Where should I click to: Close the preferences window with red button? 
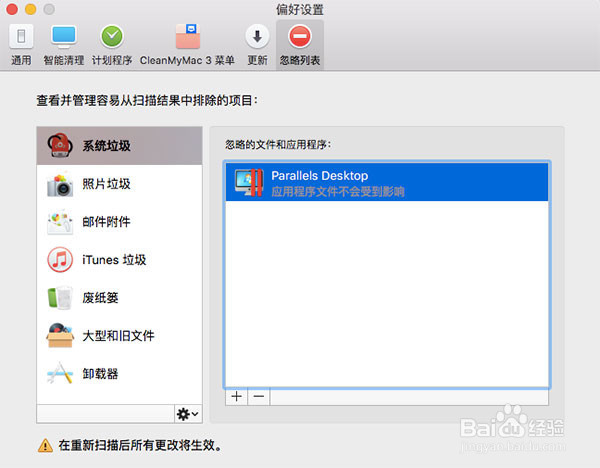[12, 9]
